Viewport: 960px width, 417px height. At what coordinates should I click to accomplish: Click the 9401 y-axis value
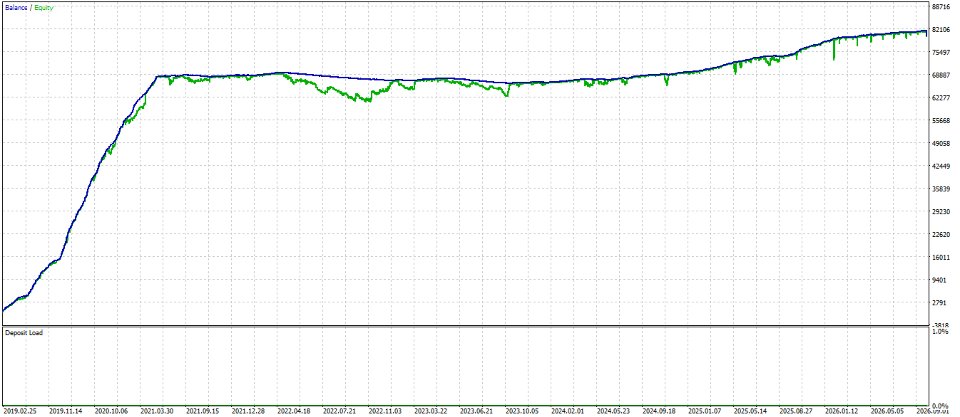(x=938, y=280)
